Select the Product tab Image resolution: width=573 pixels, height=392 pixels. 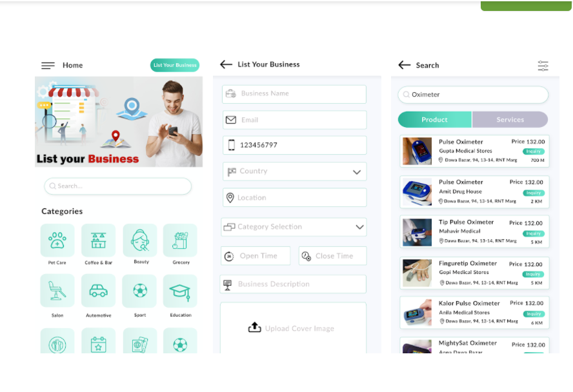(434, 120)
